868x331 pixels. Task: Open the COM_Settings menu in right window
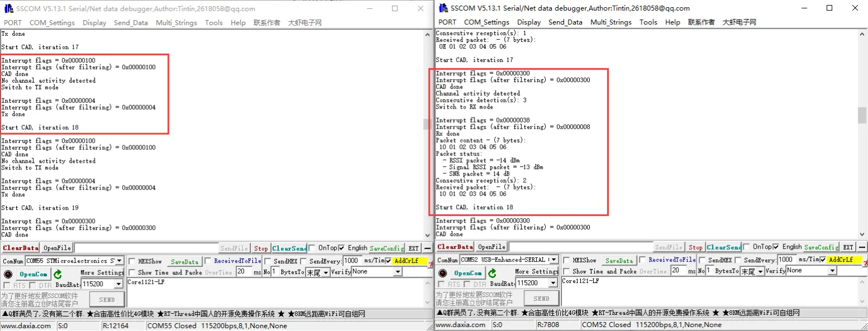[x=486, y=22]
